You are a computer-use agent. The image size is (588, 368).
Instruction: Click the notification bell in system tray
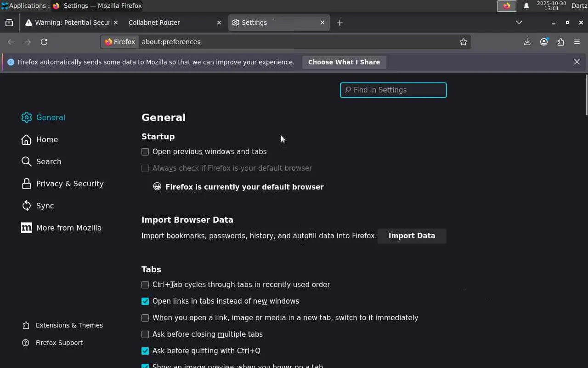tap(526, 6)
